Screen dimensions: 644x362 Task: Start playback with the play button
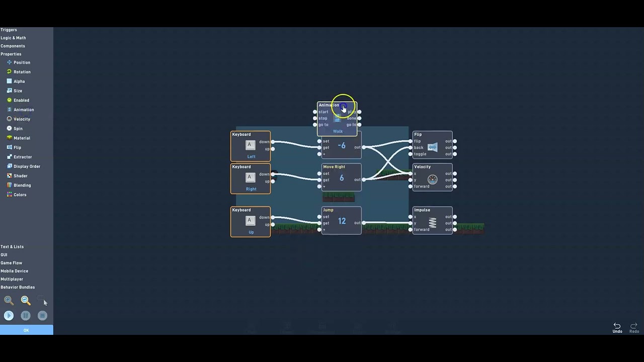point(9,316)
